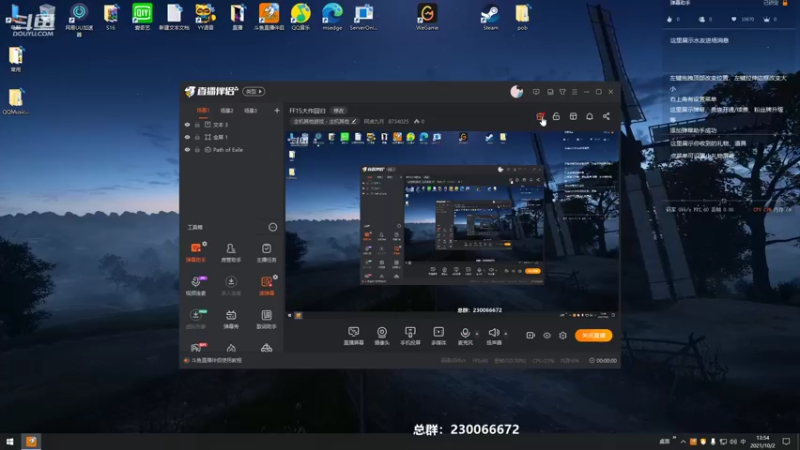This screenshot has width=800, height=450.
Task: Open the Steam desktop shortcut
Action: pyautogui.click(x=490, y=17)
